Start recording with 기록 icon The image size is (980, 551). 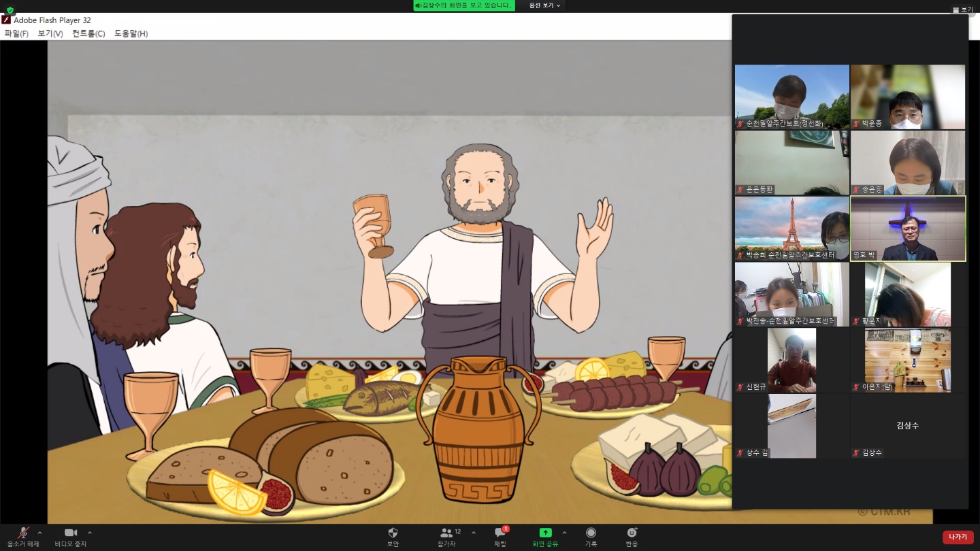pos(591,533)
